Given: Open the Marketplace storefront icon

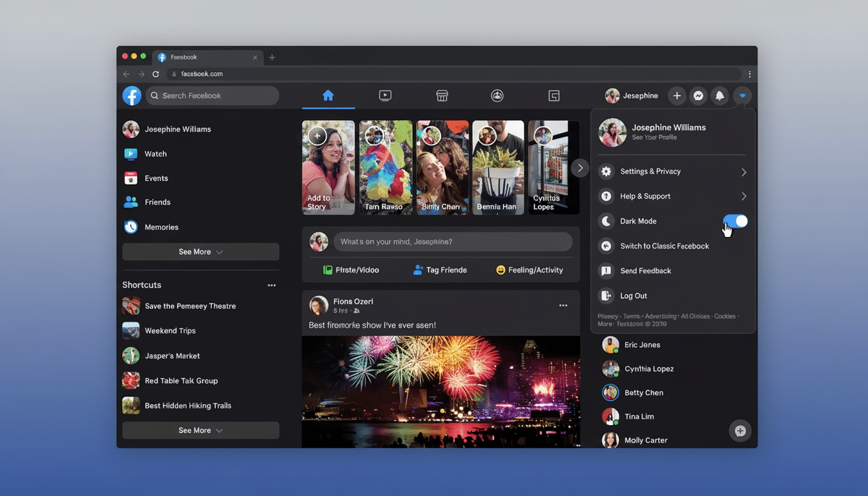Looking at the screenshot, I should click(x=442, y=95).
